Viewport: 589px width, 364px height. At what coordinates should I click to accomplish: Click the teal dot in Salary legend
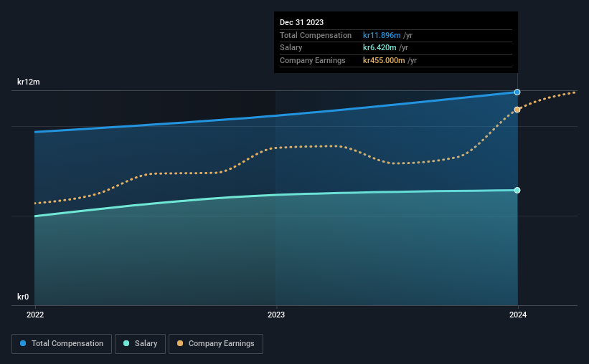pyautogui.click(x=126, y=343)
